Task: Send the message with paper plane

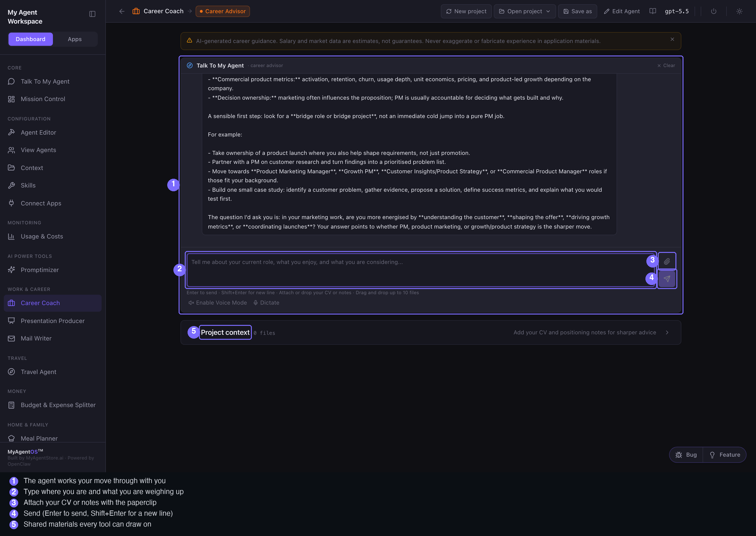Action: point(667,279)
